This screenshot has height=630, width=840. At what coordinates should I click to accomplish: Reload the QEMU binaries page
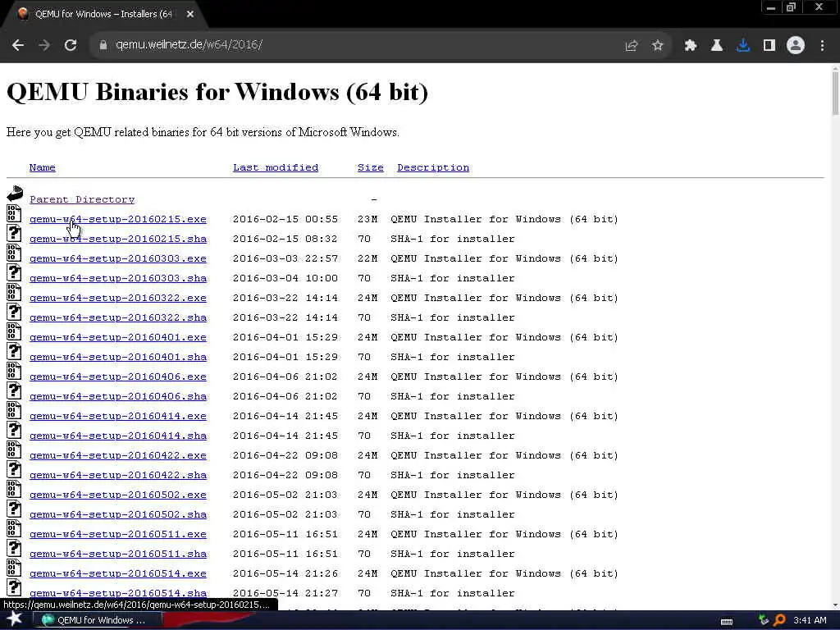point(71,46)
